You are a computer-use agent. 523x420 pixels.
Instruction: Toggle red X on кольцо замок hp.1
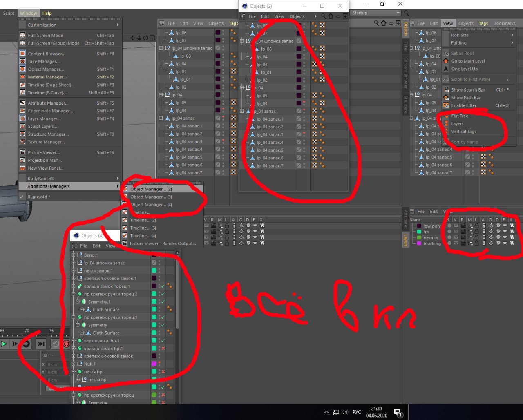(x=163, y=348)
